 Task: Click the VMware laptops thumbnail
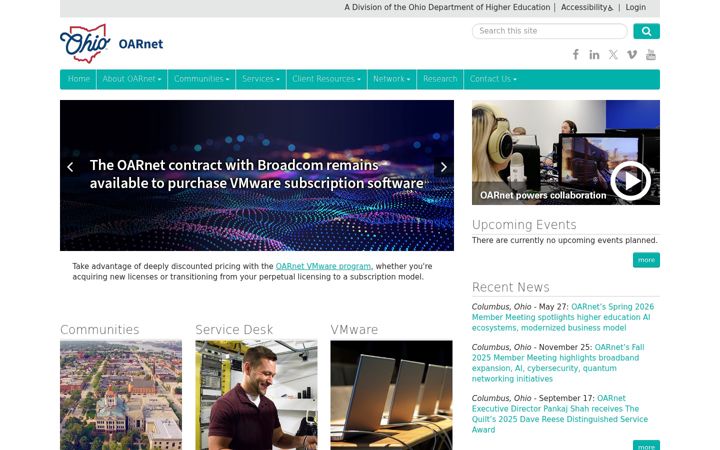point(391,395)
